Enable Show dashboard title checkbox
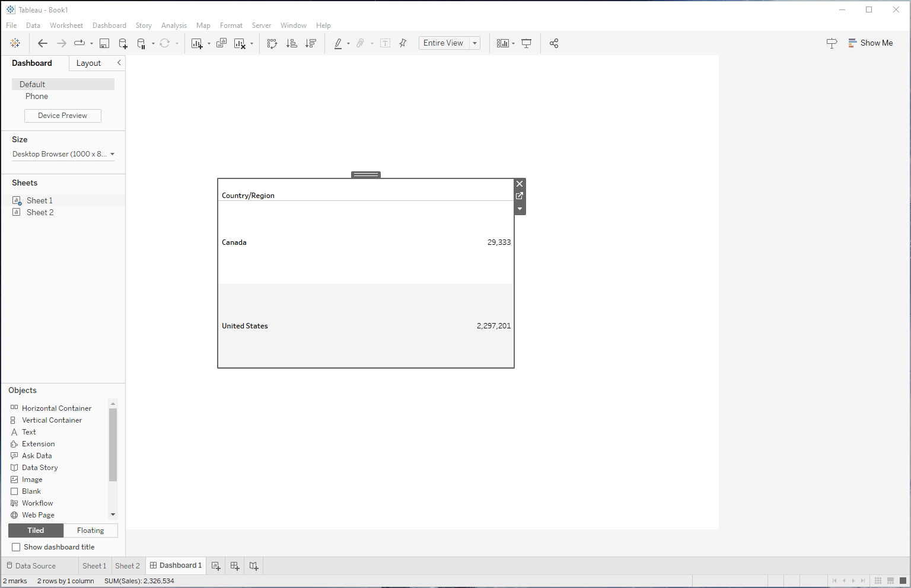The height and width of the screenshot is (588, 911). [x=16, y=547]
